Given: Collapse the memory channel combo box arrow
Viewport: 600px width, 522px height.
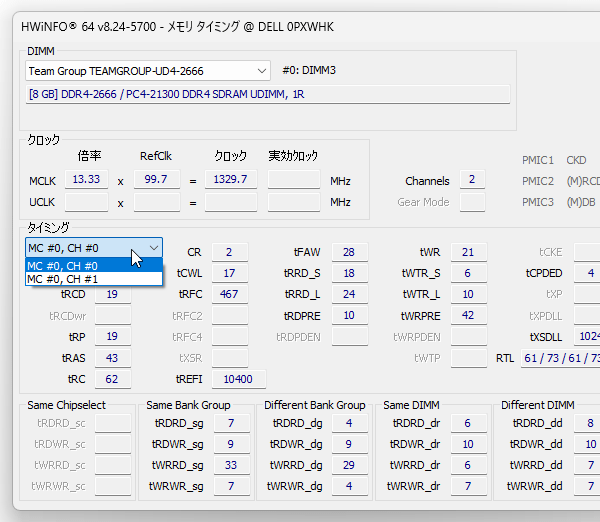Looking at the screenshot, I should tap(154, 248).
